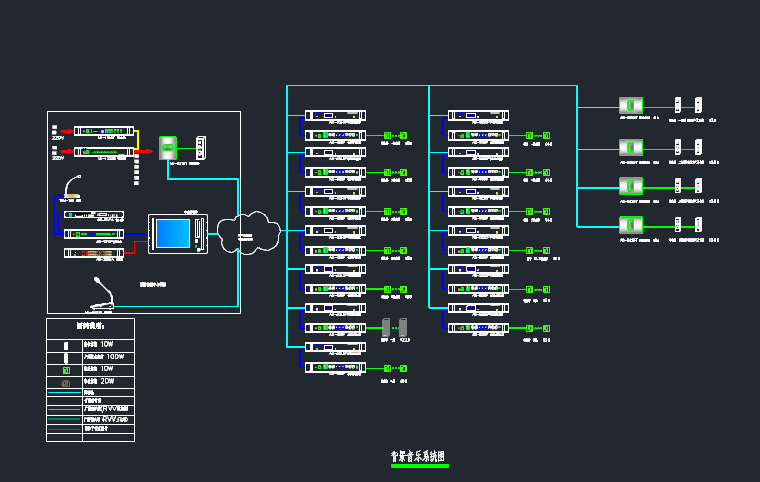Select the blue-screen touch panel computer

tap(174, 234)
